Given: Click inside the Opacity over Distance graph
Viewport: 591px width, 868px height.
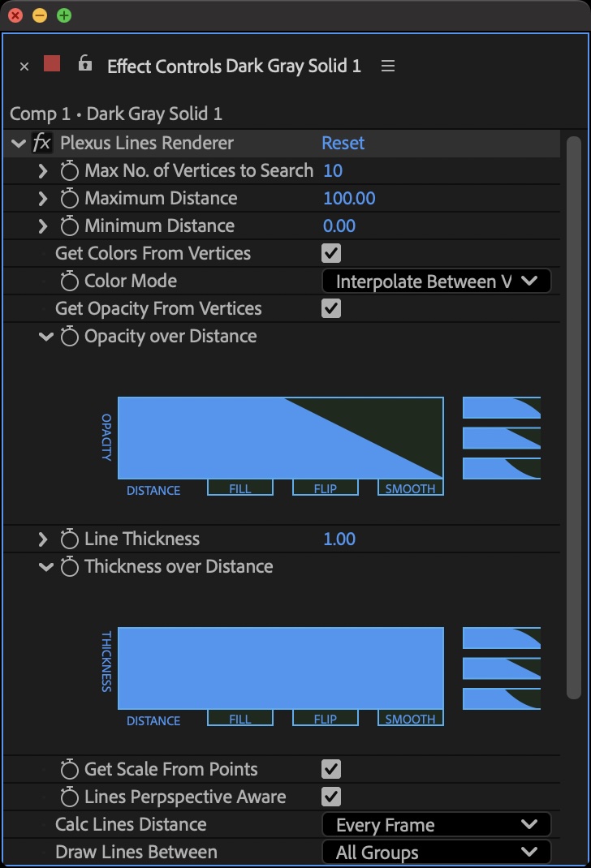Looking at the screenshot, I should [x=281, y=438].
